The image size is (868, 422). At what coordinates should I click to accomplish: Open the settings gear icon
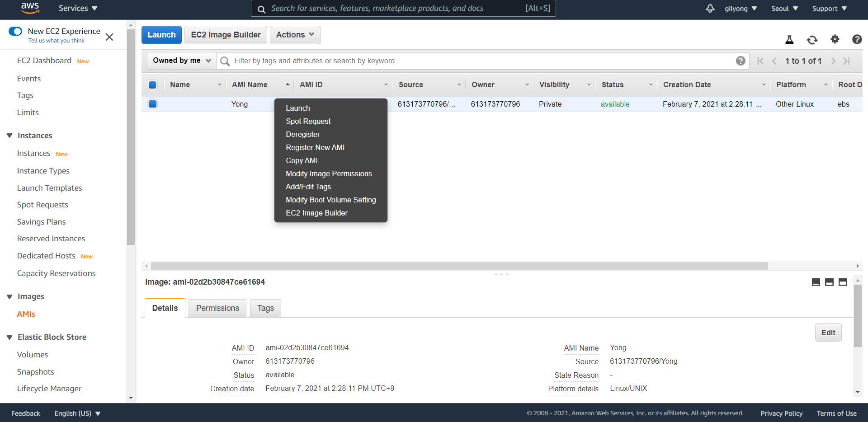point(835,39)
